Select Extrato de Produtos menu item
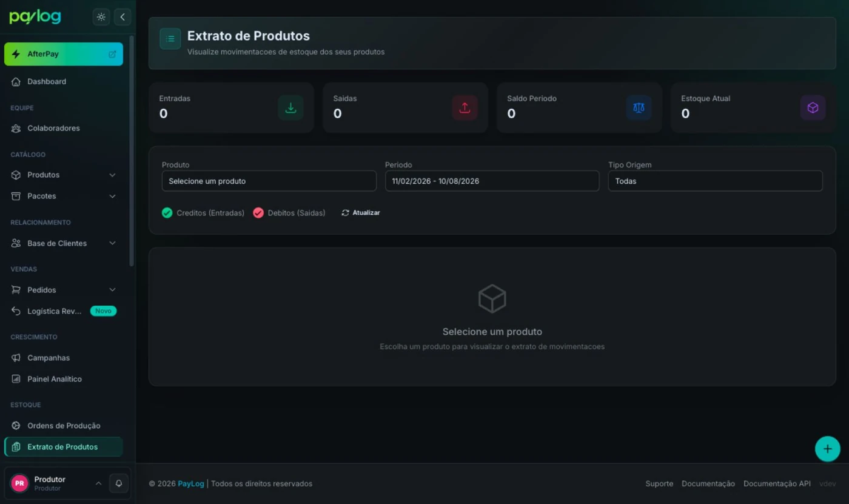The height and width of the screenshot is (504, 849). click(x=64, y=447)
